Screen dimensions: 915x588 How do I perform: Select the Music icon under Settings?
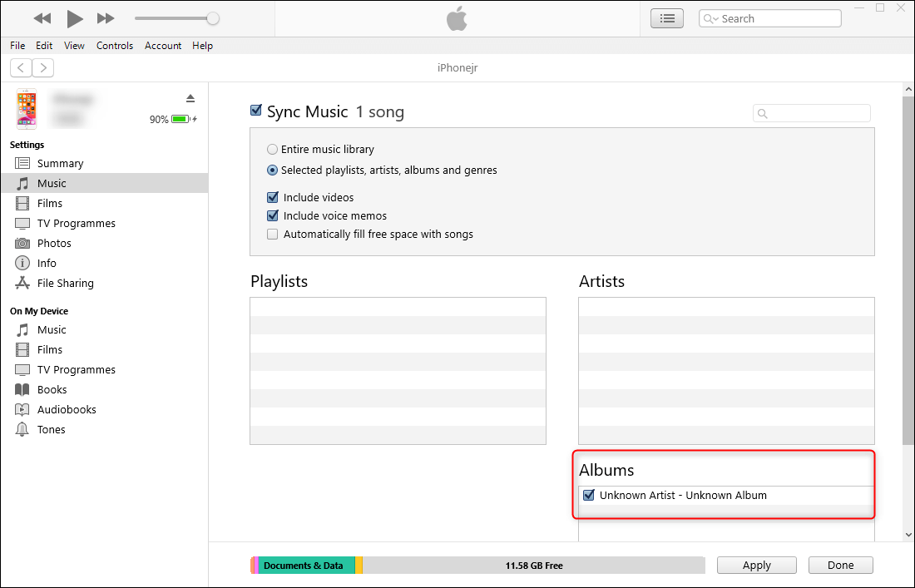click(22, 183)
